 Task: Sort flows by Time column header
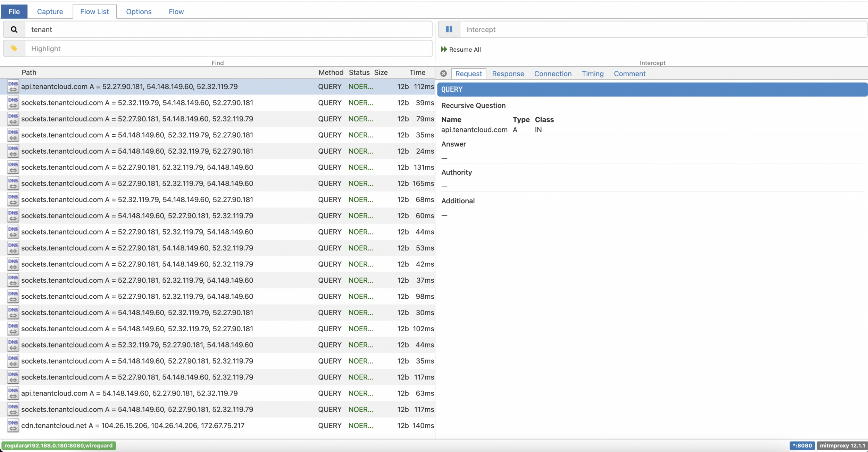[x=417, y=73]
